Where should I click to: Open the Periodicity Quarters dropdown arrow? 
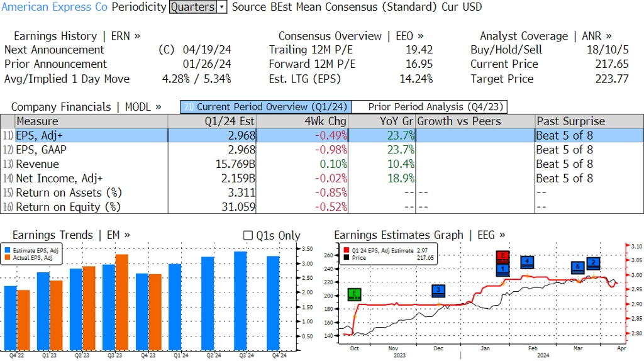(x=222, y=7)
